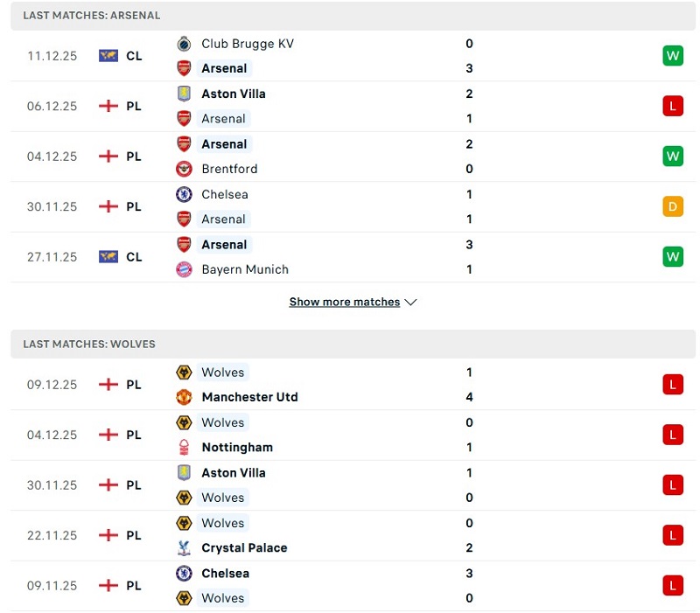
Task: Click the orange D badge for Chelsea draw
Action: (x=673, y=206)
